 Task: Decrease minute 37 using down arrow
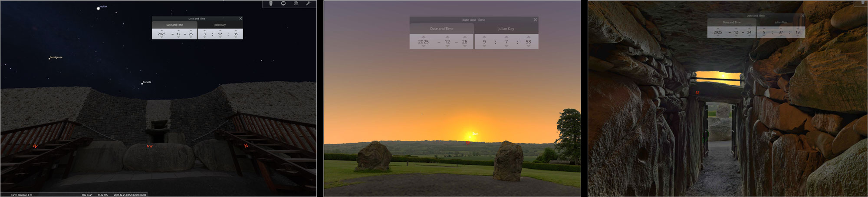[x=781, y=36]
